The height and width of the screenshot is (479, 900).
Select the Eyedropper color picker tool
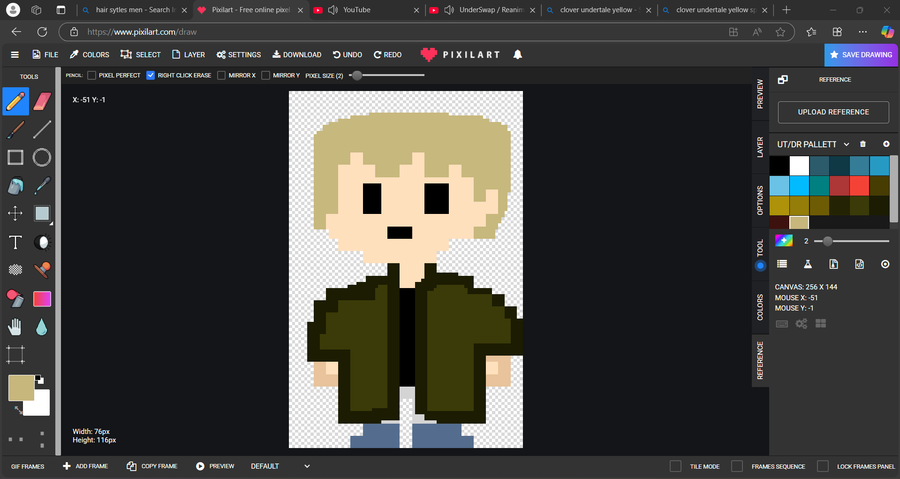point(42,185)
